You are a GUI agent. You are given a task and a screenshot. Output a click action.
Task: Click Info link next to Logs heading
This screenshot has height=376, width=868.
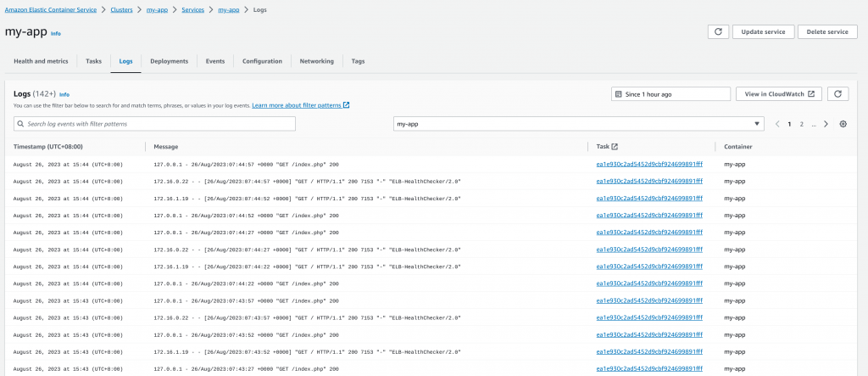coord(64,95)
